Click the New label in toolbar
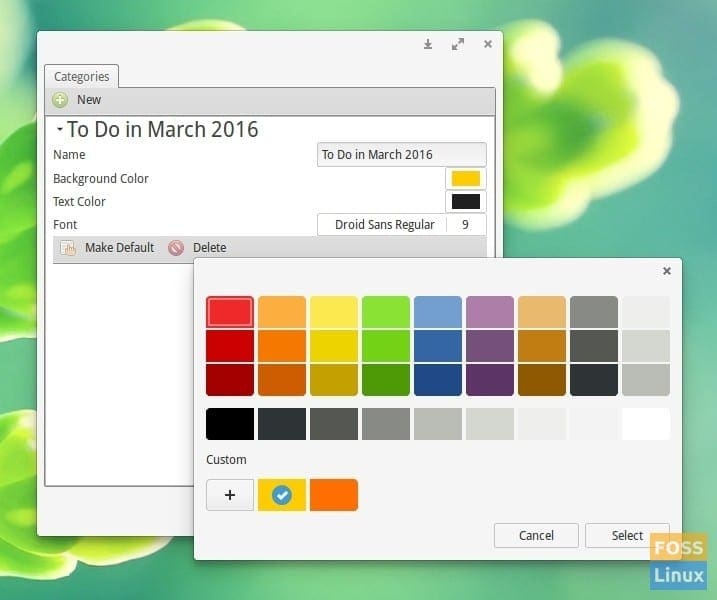The width and height of the screenshot is (717, 600). click(89, 100)
